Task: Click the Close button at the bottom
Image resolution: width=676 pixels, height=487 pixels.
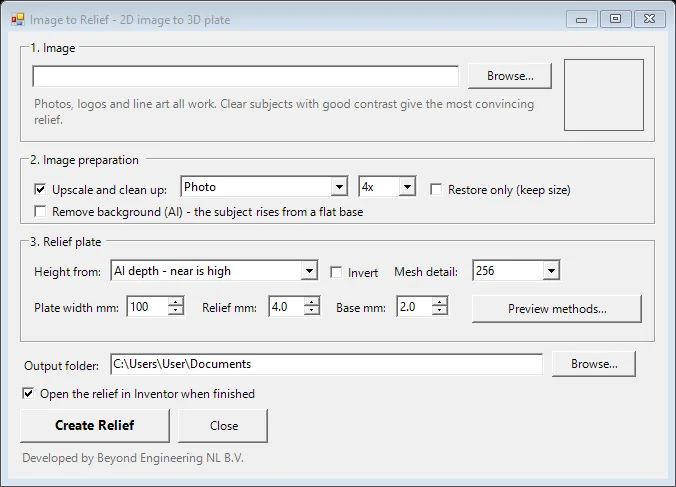Action: point(223,425)
